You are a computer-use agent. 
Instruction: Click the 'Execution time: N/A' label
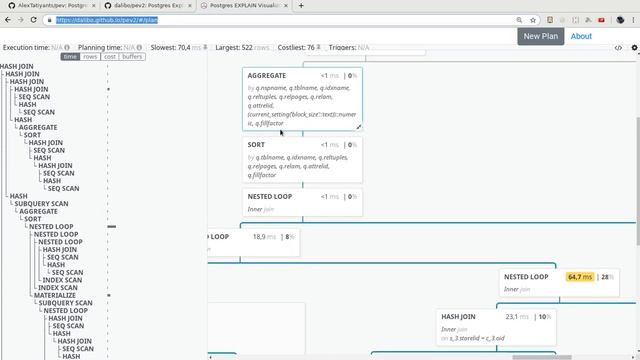click(33, 47)
